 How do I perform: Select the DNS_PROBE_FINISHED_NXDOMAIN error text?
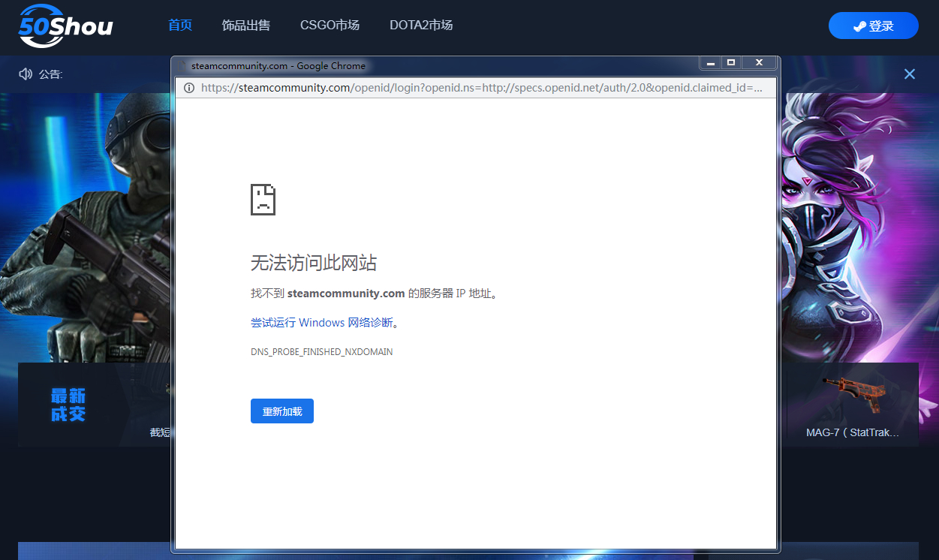coord(322,352)
